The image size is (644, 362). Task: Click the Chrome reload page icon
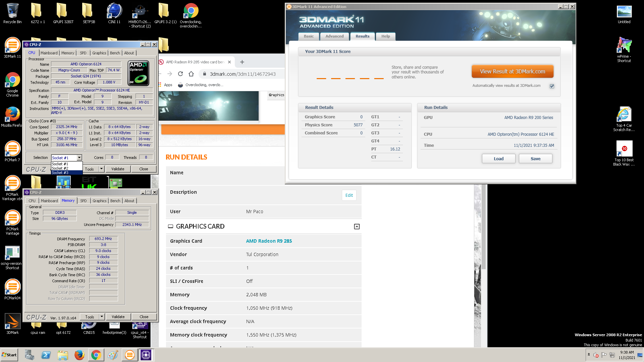pos(180,74)
